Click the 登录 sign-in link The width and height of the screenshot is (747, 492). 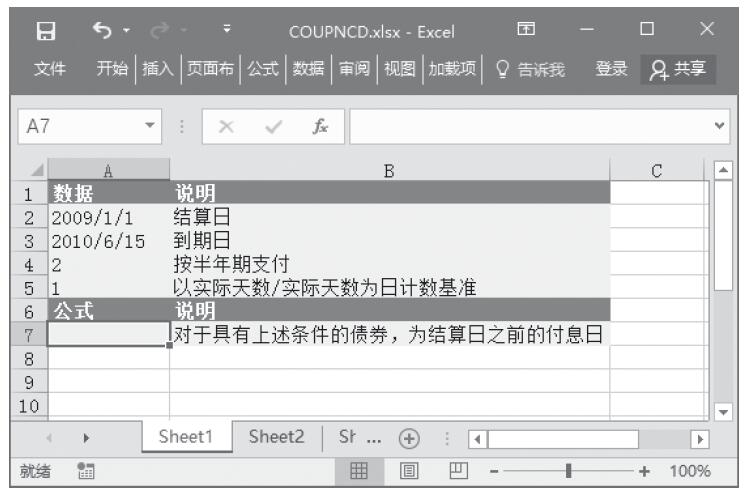point(612,69)
